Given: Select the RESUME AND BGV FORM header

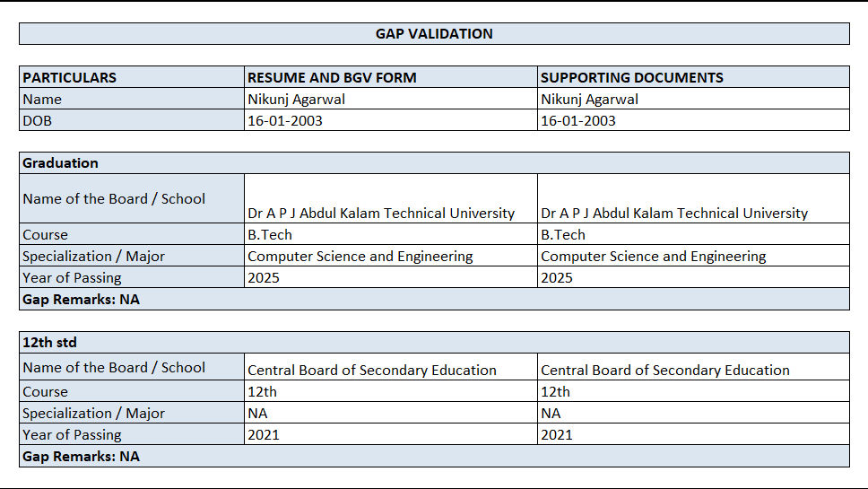Looking at the screenshot, I should point(391,77).
